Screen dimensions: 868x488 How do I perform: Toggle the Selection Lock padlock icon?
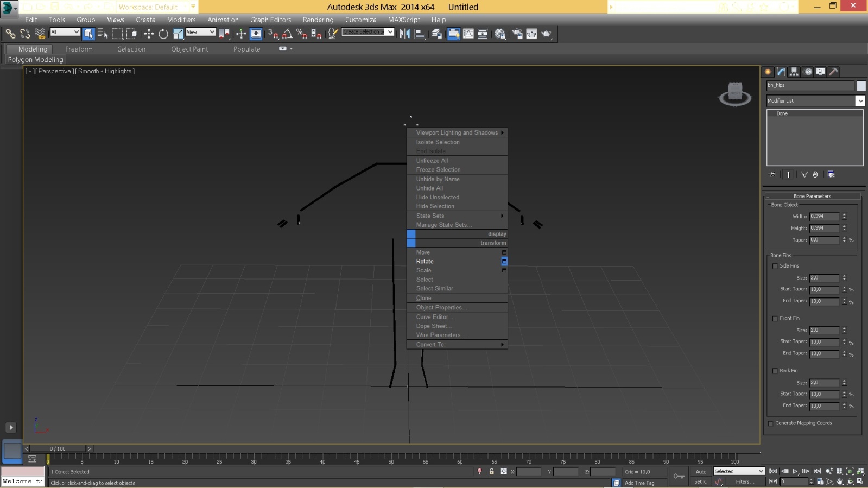(x=491, y=472)
